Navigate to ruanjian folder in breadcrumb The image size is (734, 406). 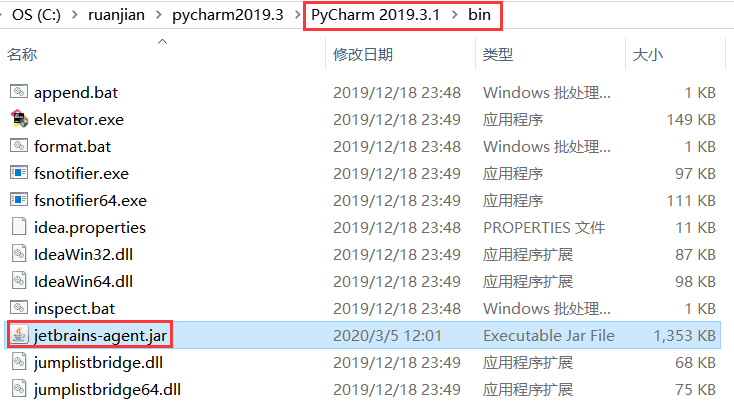[x=117, y=15]
